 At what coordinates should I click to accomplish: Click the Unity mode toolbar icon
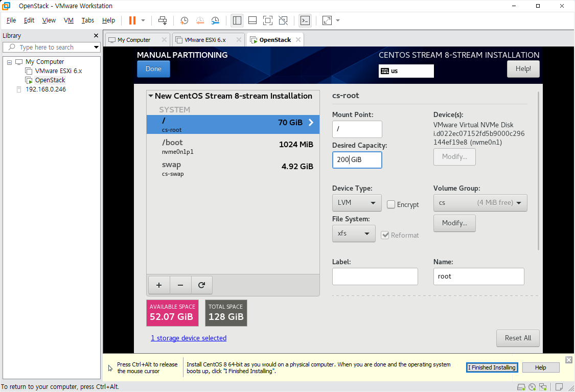[x=283, y=20]
